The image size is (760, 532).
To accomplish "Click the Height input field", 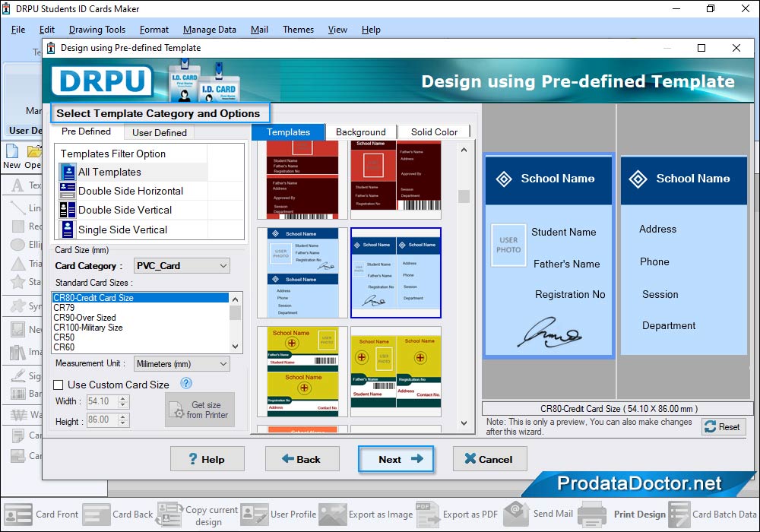I will point(103,420).
